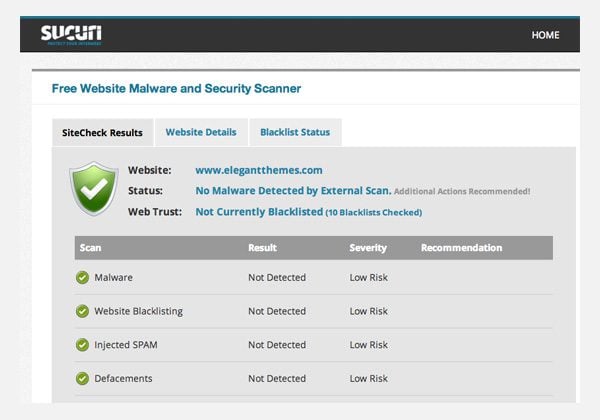Image resolution: width=600 pixels, height=420 pixels.
Task: Click the No Malware Detected by External Scan link
Action: pos(293,190)
